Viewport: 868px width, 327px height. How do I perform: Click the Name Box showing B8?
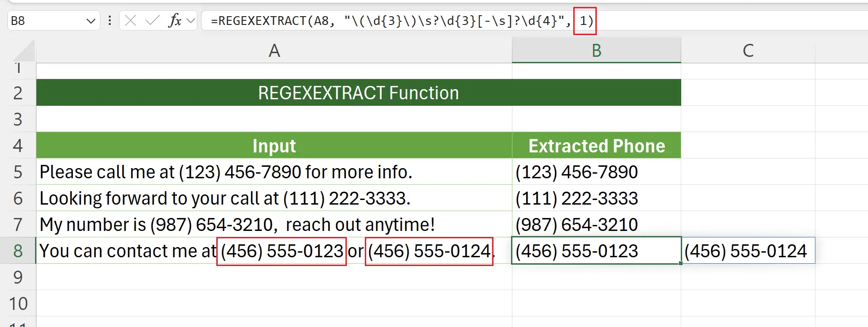(46, 21)
